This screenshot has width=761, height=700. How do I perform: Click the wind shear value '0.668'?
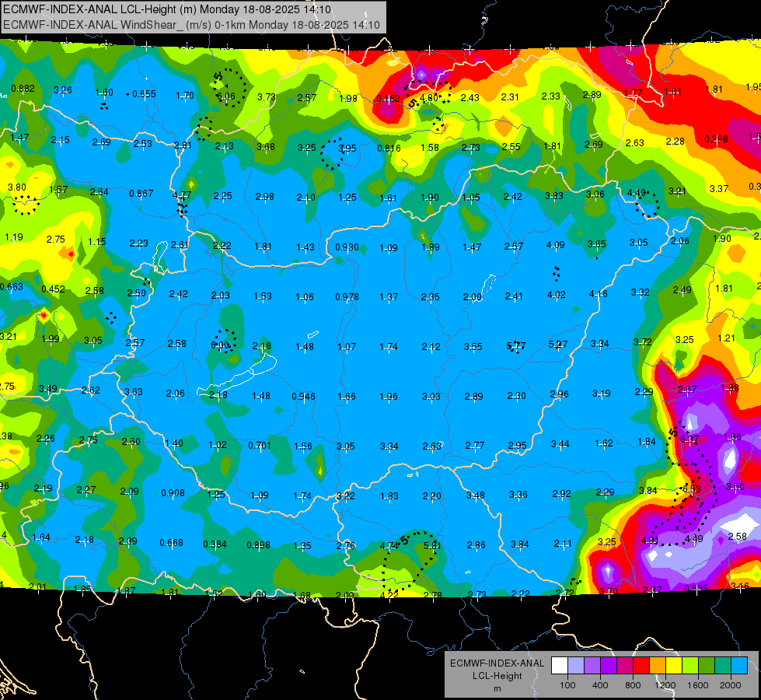coord(171,542)
